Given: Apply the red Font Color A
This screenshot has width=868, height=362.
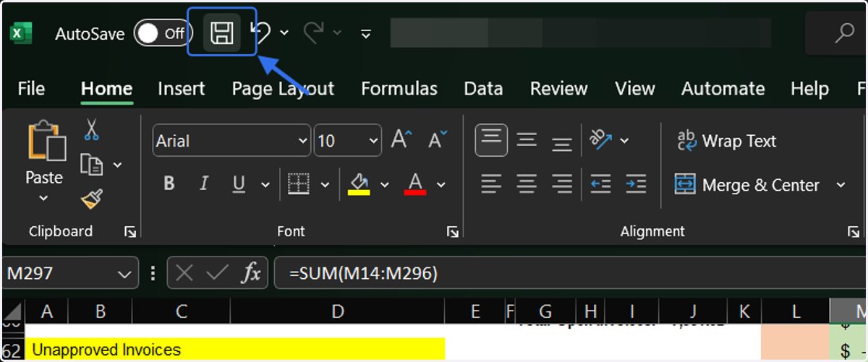Looking at the screenshot, I should pos(415,184).
